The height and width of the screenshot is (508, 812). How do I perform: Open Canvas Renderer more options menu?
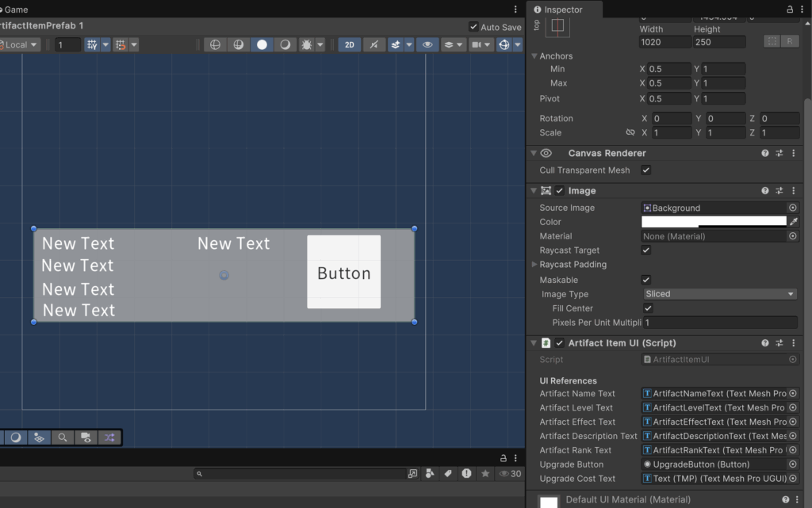tap(793, 153)
